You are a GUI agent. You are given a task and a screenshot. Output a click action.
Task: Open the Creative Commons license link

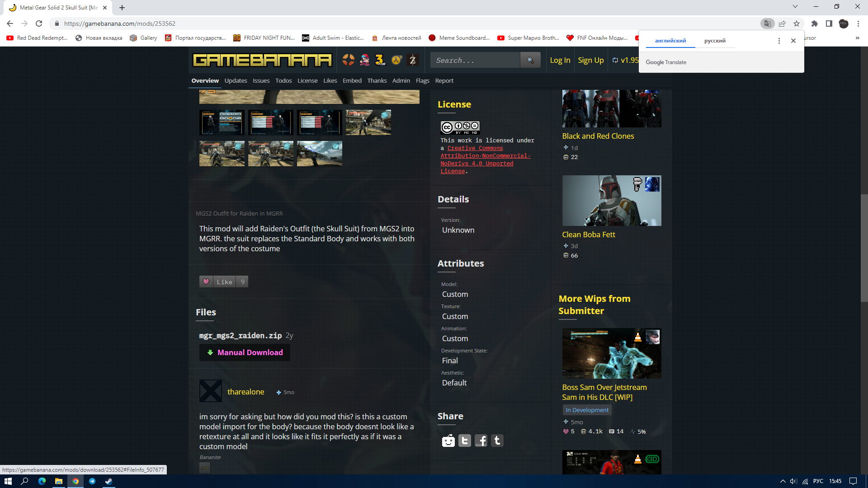pos(486,160)
